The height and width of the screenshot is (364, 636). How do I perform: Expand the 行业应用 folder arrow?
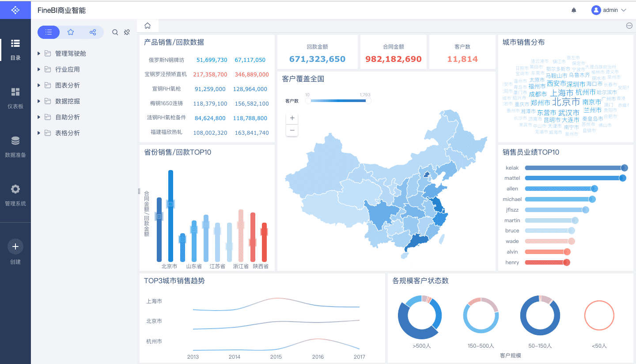(39, 69)
